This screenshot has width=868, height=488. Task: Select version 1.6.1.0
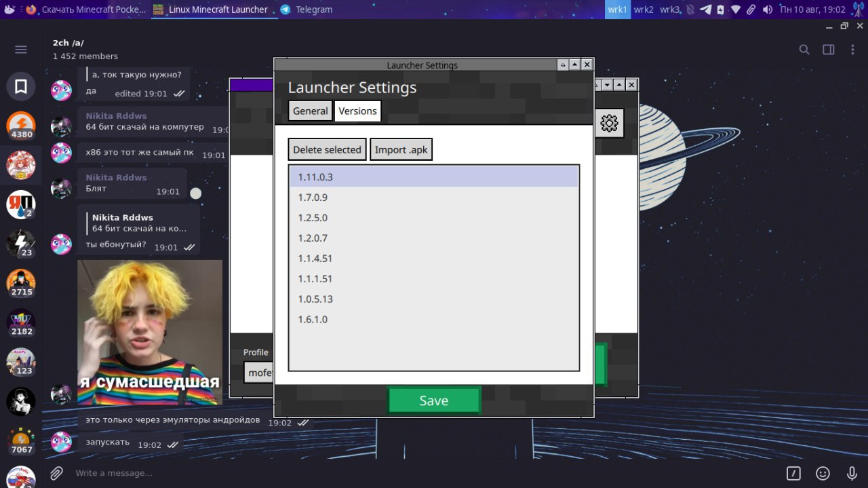point(434,320)
